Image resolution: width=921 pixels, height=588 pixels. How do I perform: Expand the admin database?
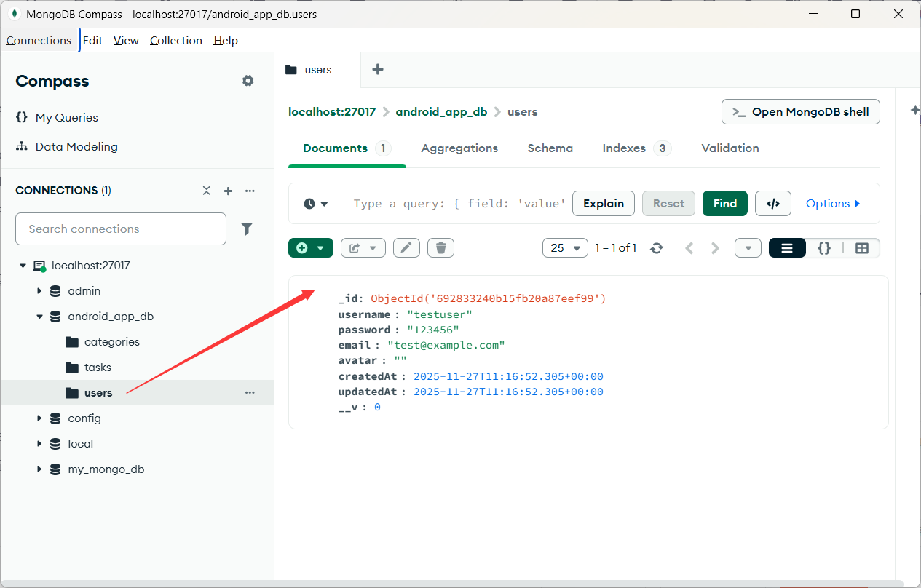click(x=39, y=291)
